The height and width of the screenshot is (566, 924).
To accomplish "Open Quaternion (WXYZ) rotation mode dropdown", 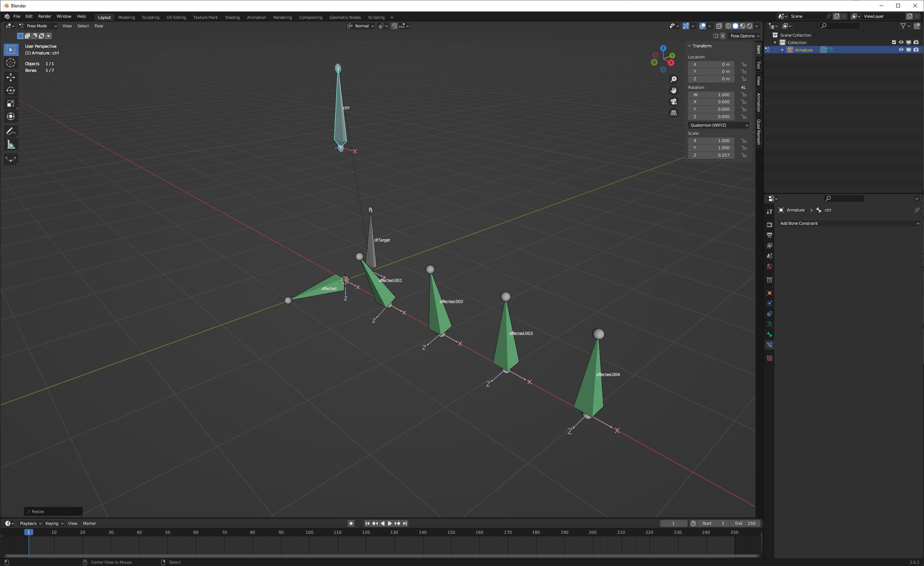I will coord(719,125).
